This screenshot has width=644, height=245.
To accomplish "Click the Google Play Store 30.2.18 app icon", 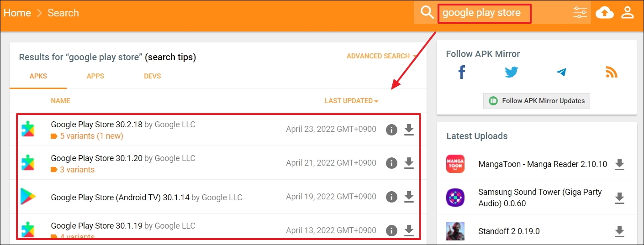I will (28, 129).
